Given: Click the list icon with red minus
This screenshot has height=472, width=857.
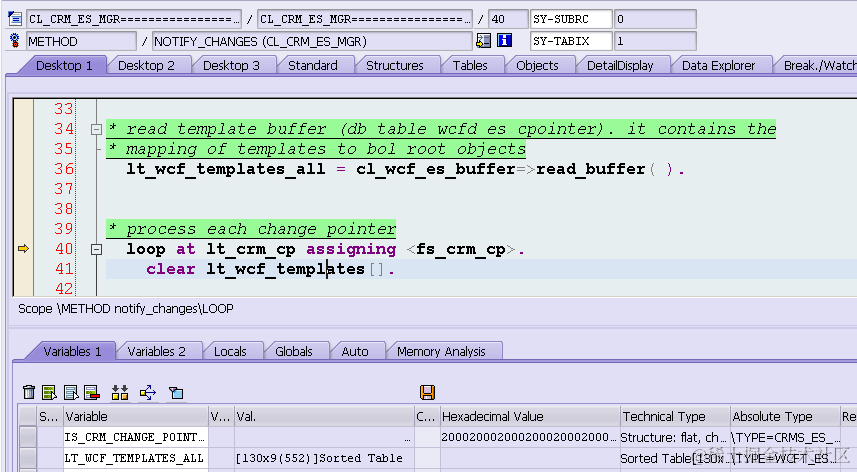Looking at the screenshot, I should click(x=92, y=392).
